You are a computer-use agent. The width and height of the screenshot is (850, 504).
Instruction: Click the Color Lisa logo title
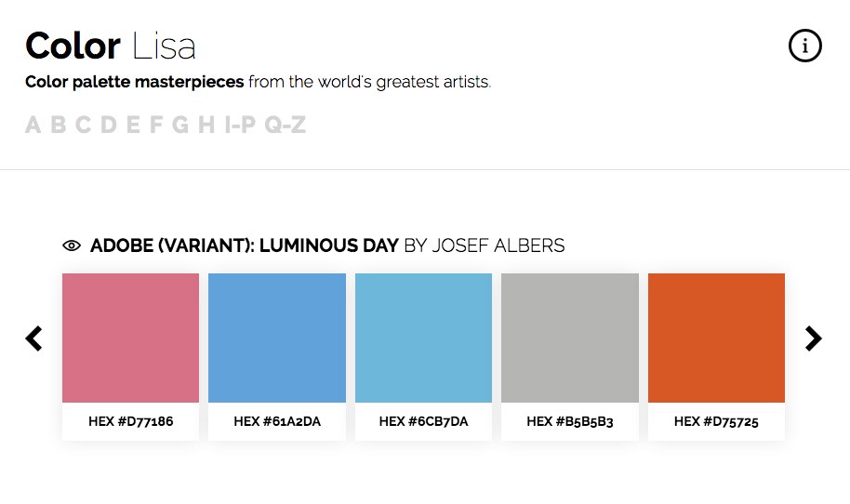(x=111, y=46)
